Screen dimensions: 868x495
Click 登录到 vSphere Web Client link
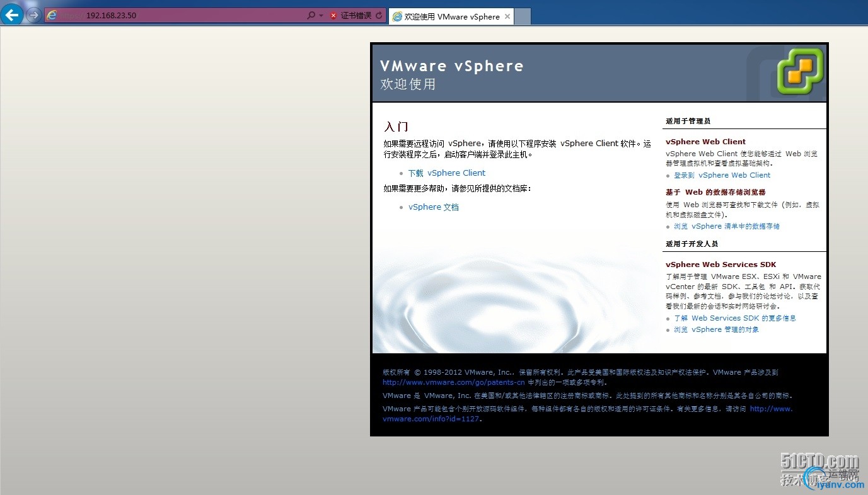coord(722,176)
